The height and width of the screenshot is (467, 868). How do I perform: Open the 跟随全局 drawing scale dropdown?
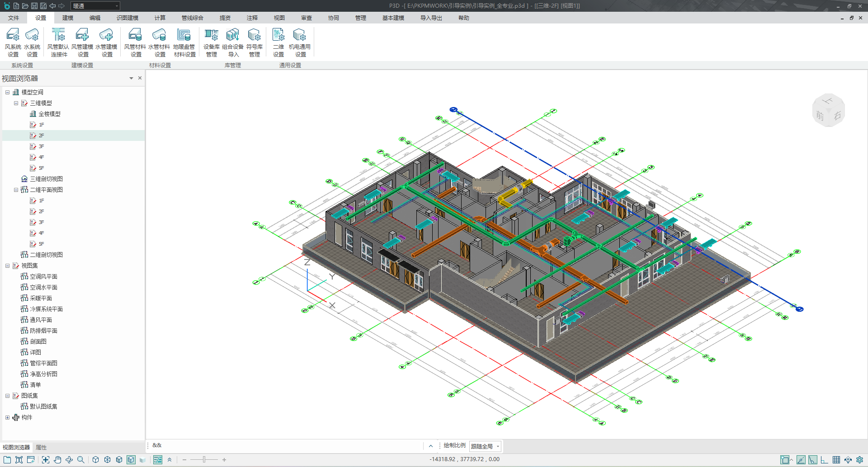pyautogui.click(x=485, y=446)
